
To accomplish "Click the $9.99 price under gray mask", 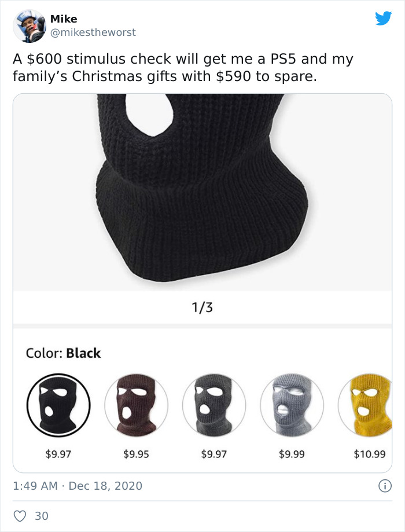I will click(292, 454).
